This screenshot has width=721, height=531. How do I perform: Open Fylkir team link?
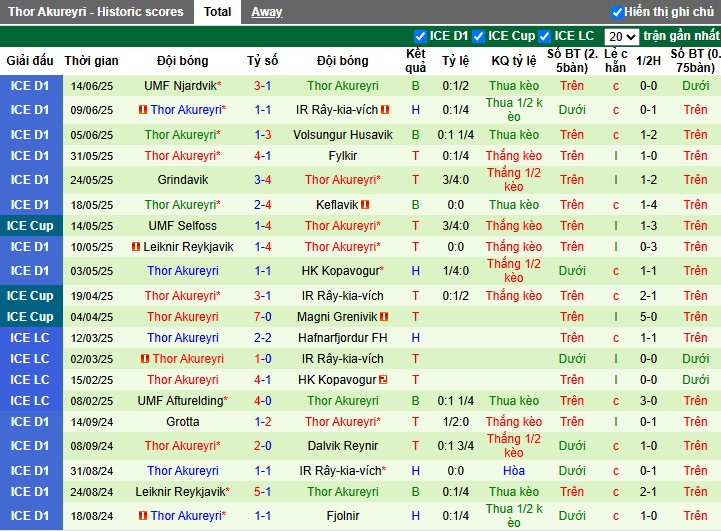(343, 156)
